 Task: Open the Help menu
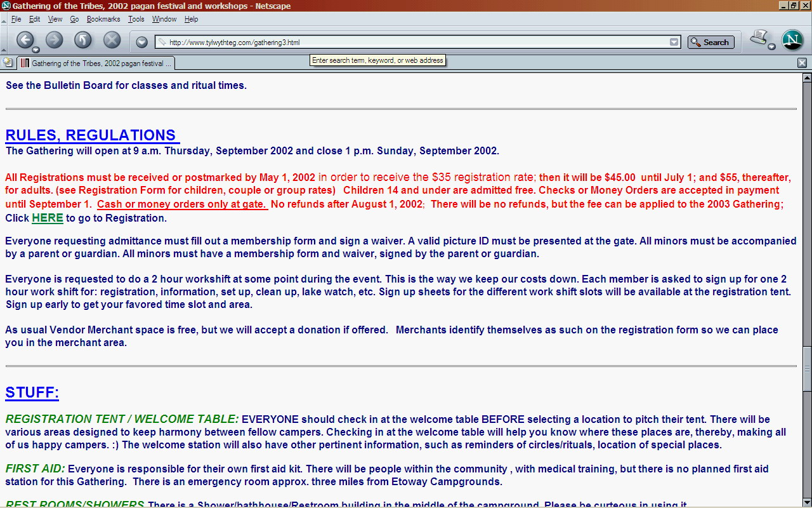point(191,19)
